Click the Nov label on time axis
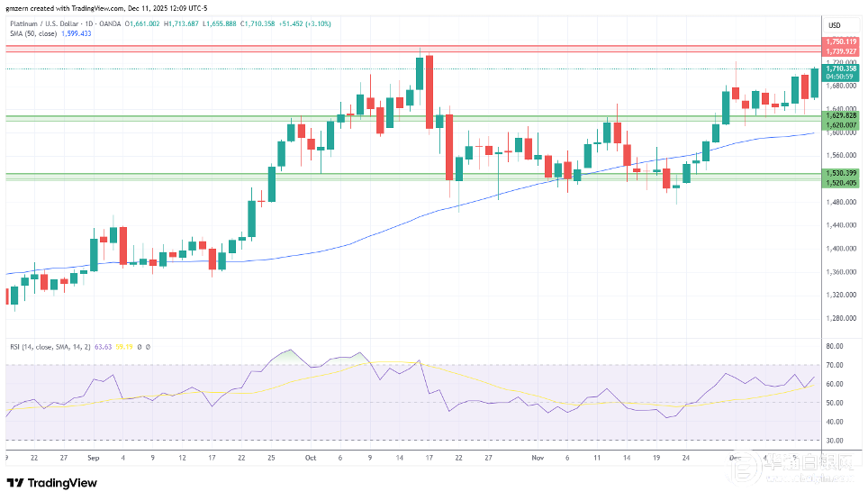Screen dimensions: 868x501 (537, 457)
